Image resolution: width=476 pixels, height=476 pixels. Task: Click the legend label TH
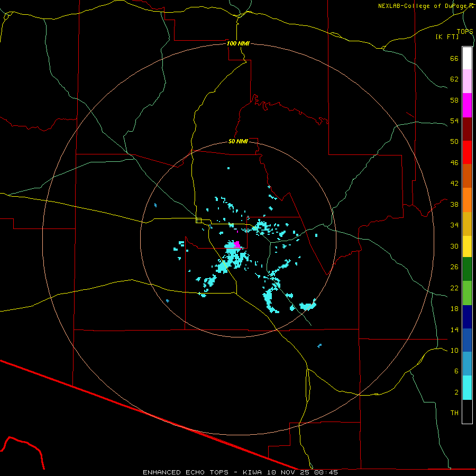point(454,413)
